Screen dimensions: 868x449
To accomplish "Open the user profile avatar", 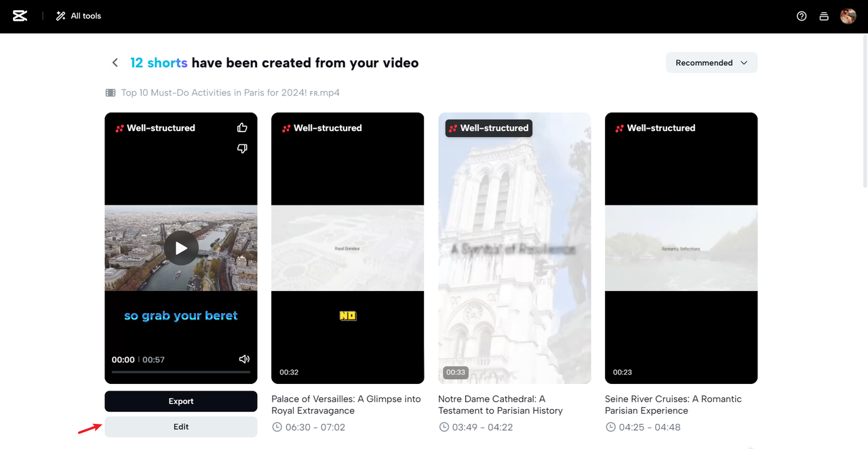I will pyautogui.click(x=848, y=16).
